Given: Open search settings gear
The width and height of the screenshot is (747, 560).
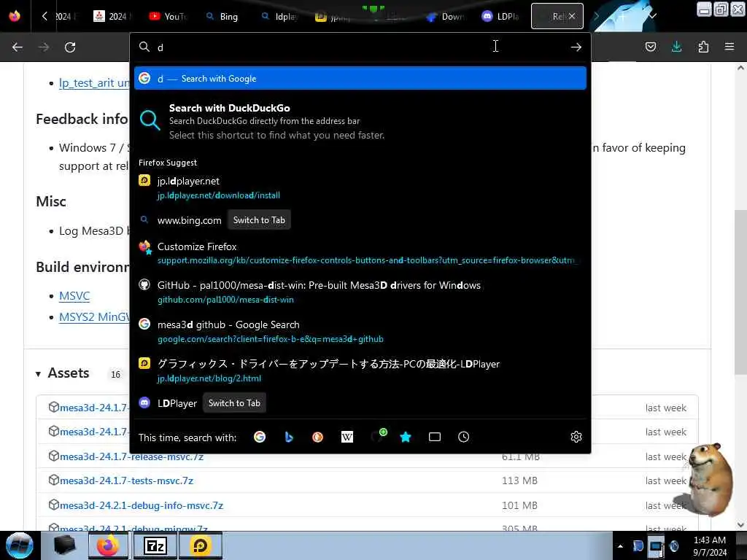Looking at the screenshot, I should pyautogui.click(x=576, y=437).
